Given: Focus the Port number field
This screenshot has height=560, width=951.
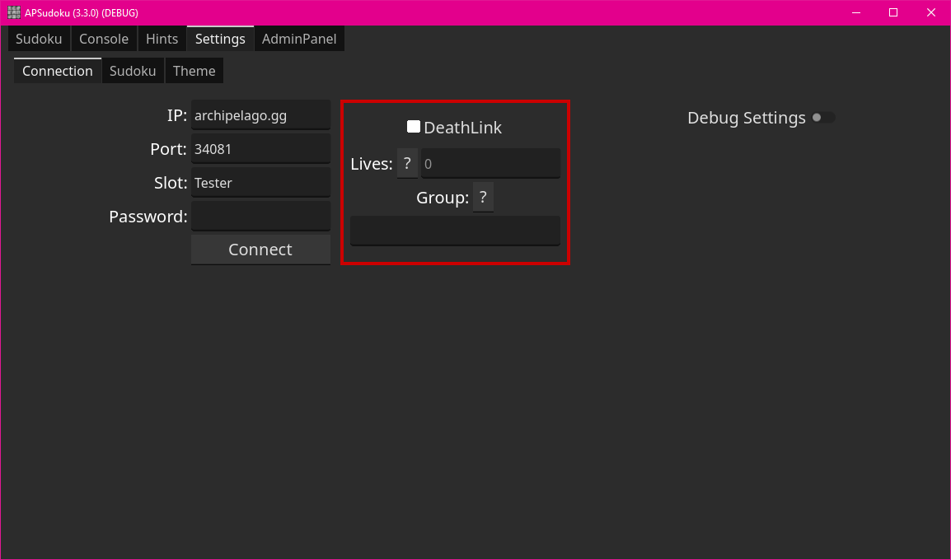Looking at the screenshot, I should 260,150.
